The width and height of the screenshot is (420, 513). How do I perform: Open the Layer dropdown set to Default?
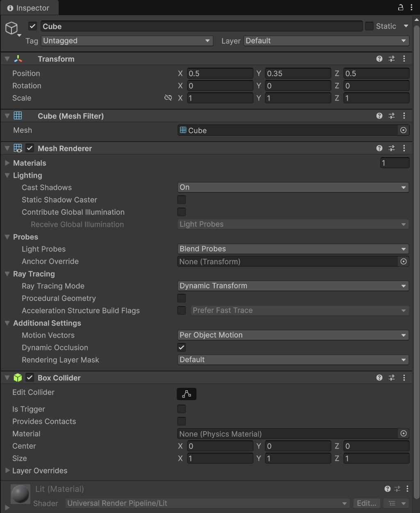[x=326, y=41]
